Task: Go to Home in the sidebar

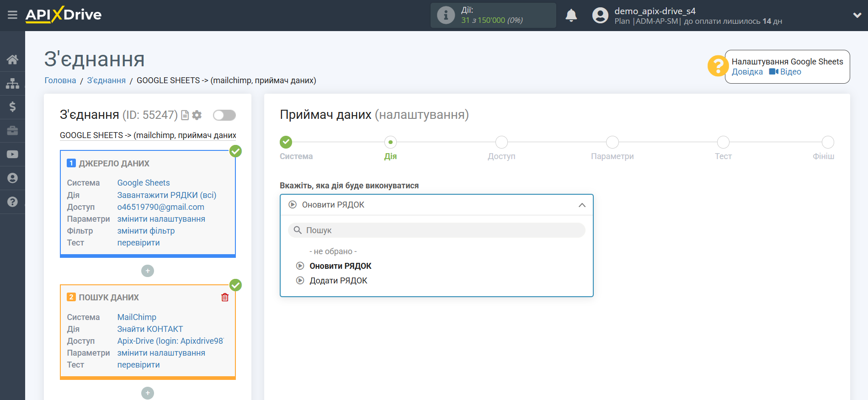Action: (12, 59)
